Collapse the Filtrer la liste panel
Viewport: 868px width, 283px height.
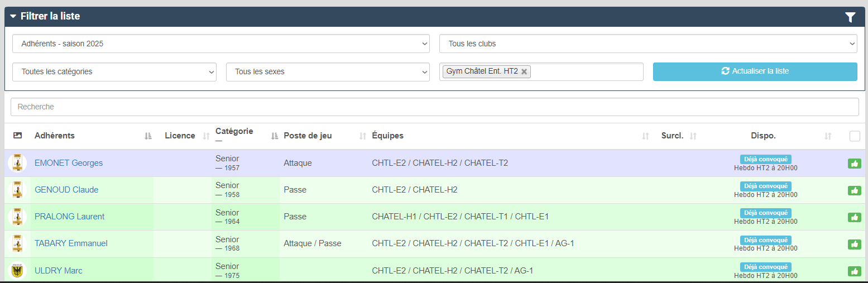13,17
